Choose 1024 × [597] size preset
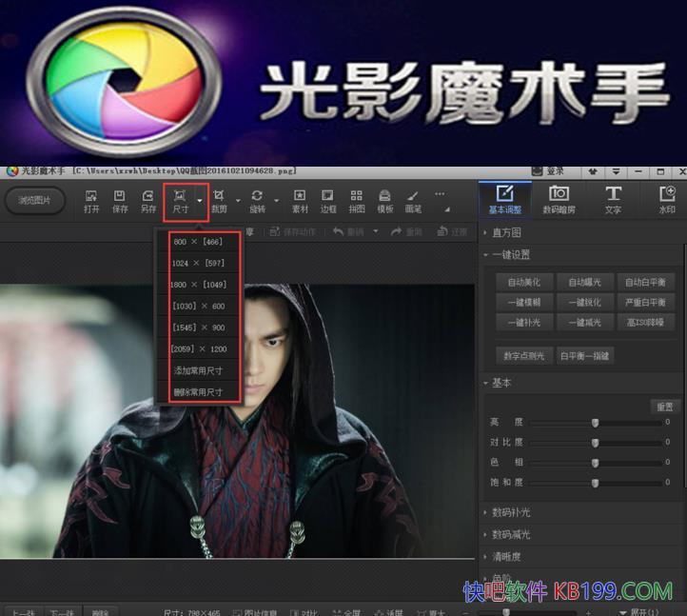Viewport: 687px width, 616px height. pos(198,263)
